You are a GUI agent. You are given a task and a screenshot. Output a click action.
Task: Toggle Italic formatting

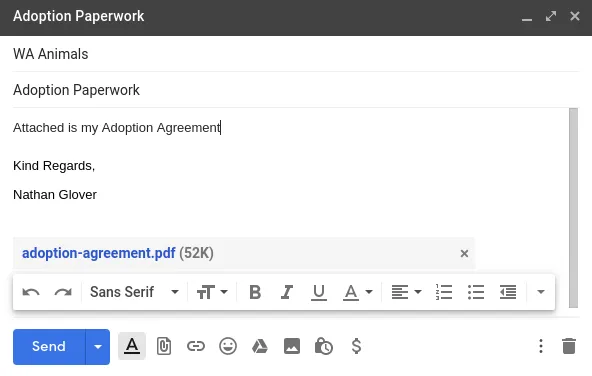coord(287,292)
